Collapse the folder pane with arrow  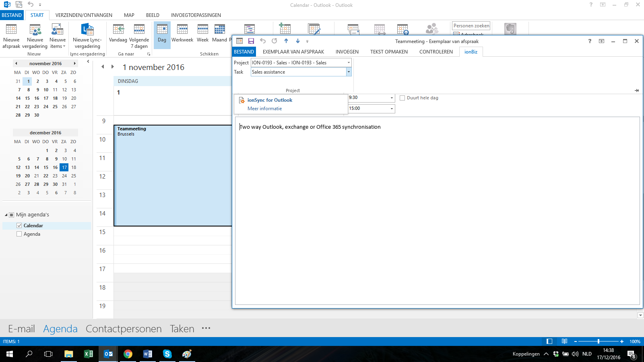click(x=88, y=62)
